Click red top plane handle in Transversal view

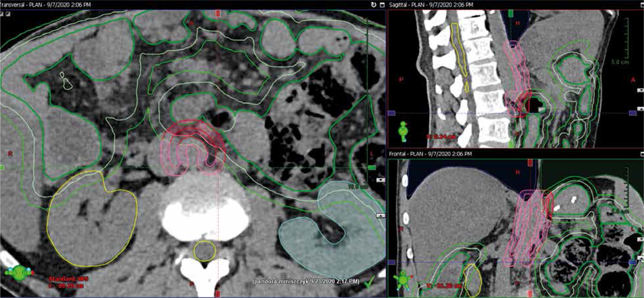[218, 13]
